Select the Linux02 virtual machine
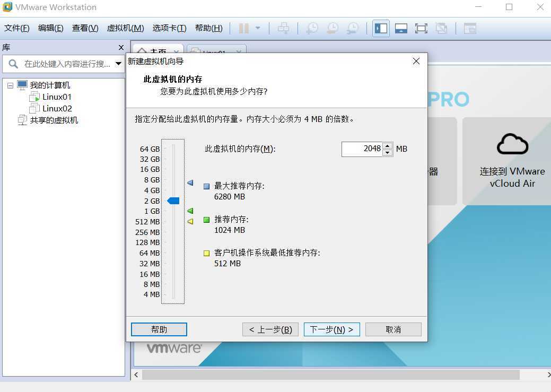This screenshot has height=392, width=551. point(57,108)
